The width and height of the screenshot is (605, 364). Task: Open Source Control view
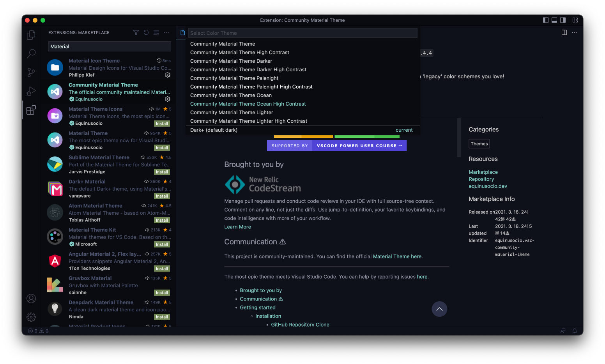pos(31,72)
